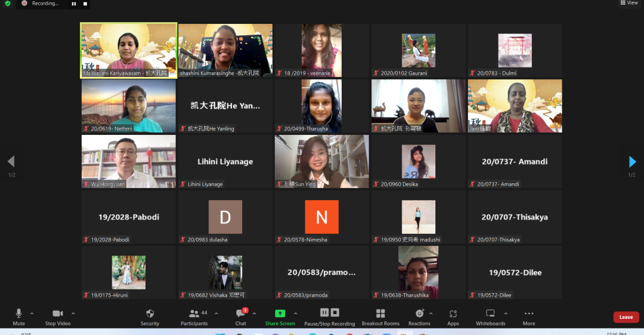644x335 pixels.
Task: Stop recording using the top bar stop button
Action: 85,4
